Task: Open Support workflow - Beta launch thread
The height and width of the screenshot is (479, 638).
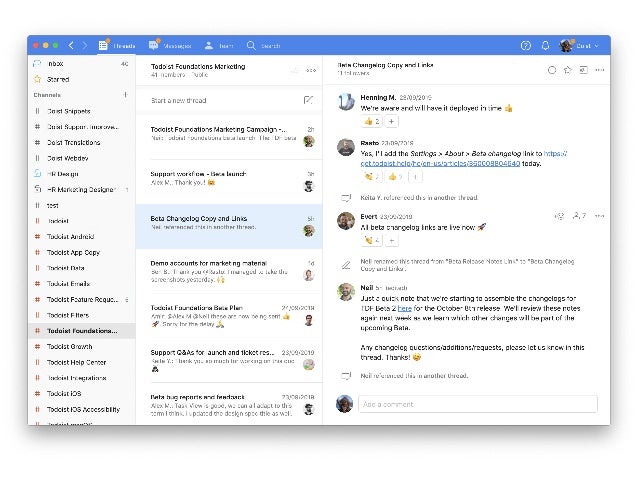Action: tap(229, 182)
